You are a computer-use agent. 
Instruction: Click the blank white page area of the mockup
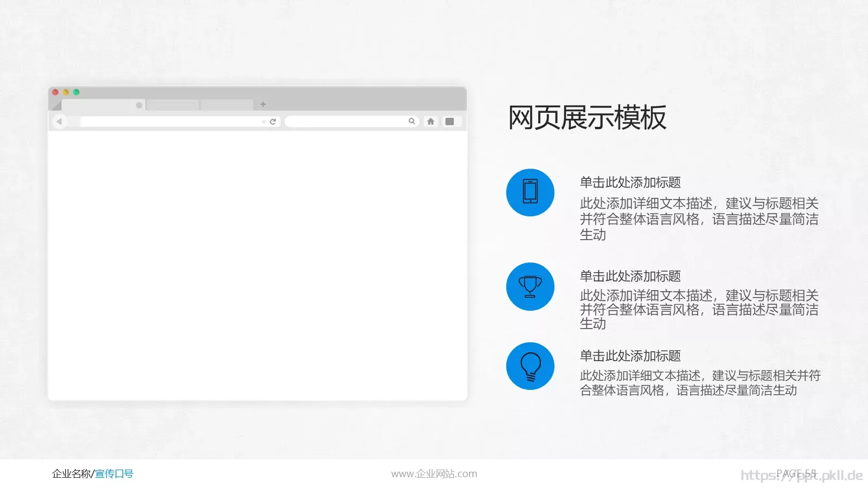click(x=258, y=265)
